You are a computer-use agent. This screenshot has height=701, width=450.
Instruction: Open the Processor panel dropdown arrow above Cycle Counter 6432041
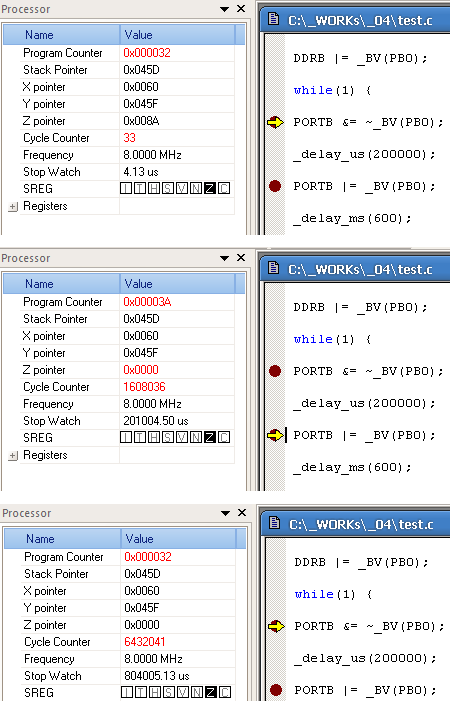[225, 513]
